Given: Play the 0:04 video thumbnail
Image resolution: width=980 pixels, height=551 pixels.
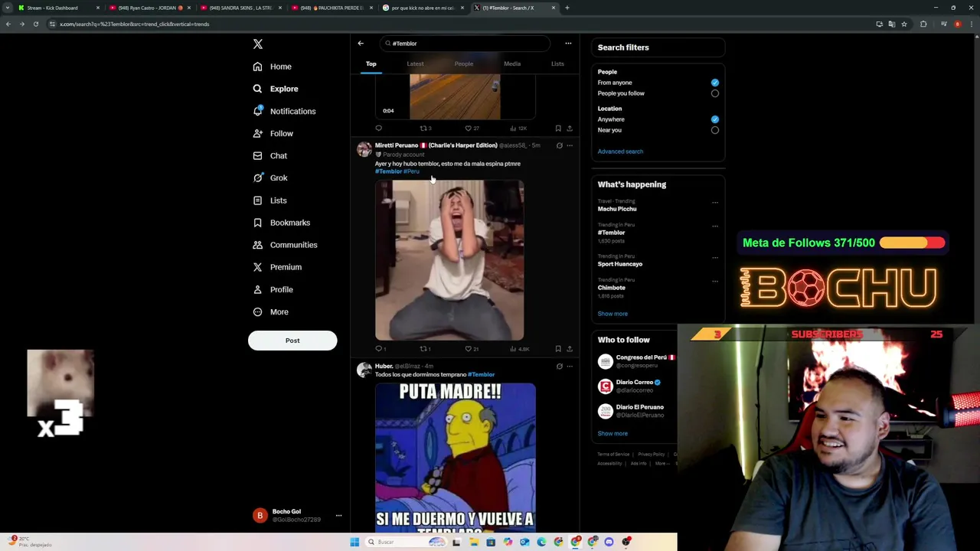Looking at the screenshot, I should pos(456,97).
